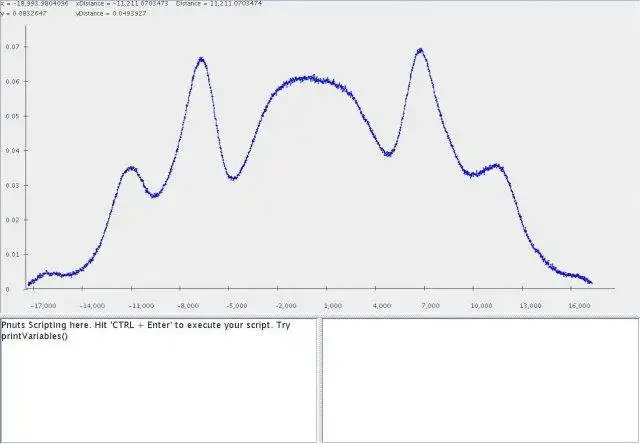
Task: Click the 10,000 x-axis label
Action: point(482,306)
